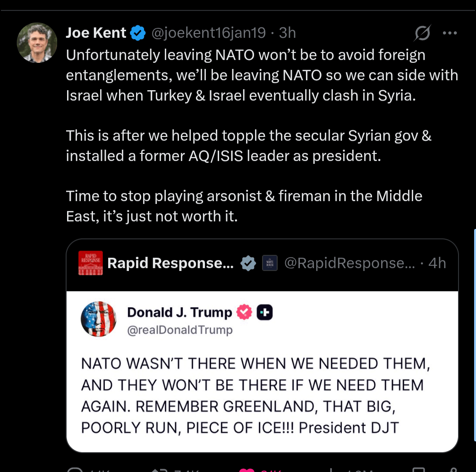Screen dimensions: 476x472
Task: Like the post with the pink heart
Action: point(246,469)
